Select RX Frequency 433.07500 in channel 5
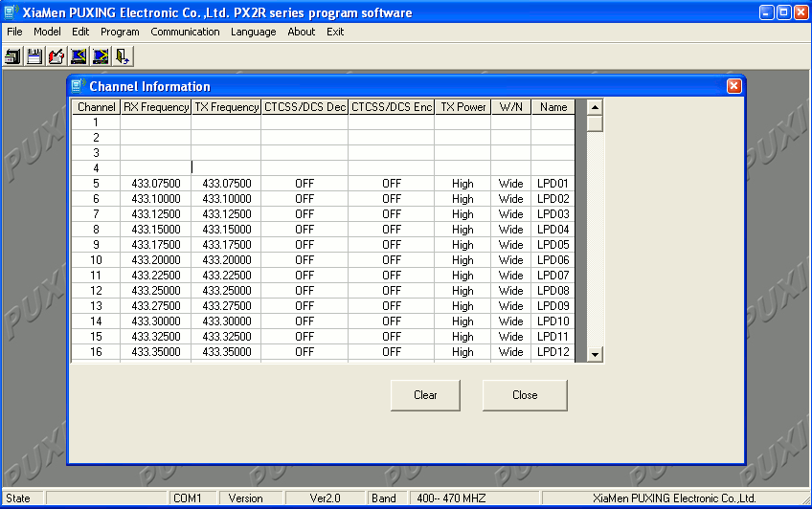This screenshot has height=509, width=812. [x=156, y=184]
